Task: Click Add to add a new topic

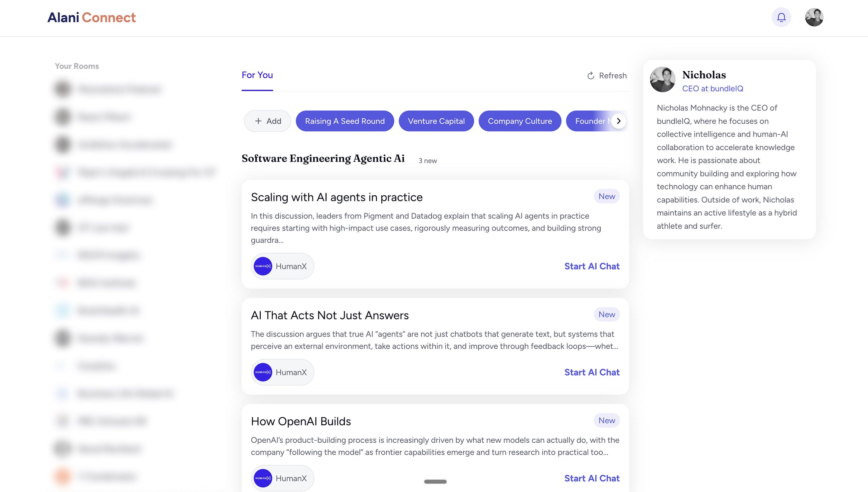Action: point(267,121)
